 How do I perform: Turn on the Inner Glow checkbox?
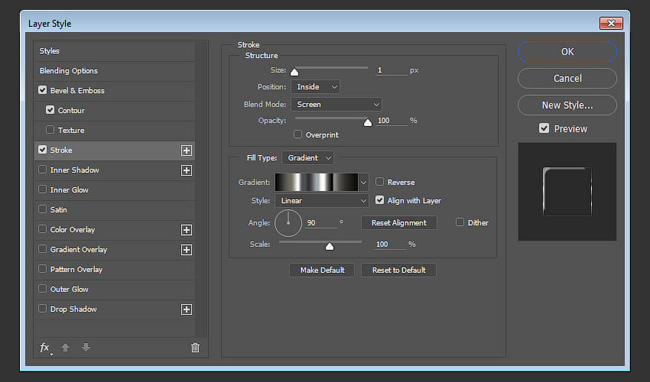tap(42, 189)
